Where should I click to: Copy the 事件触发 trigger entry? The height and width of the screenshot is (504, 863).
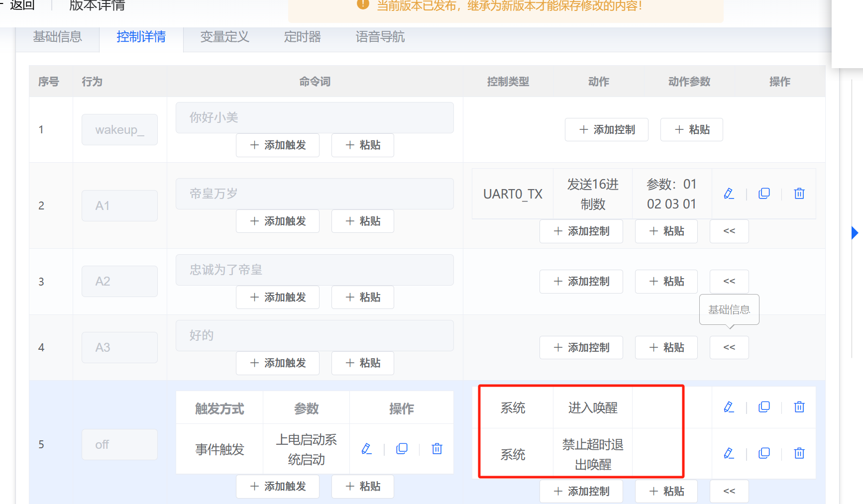click(402, 449)
